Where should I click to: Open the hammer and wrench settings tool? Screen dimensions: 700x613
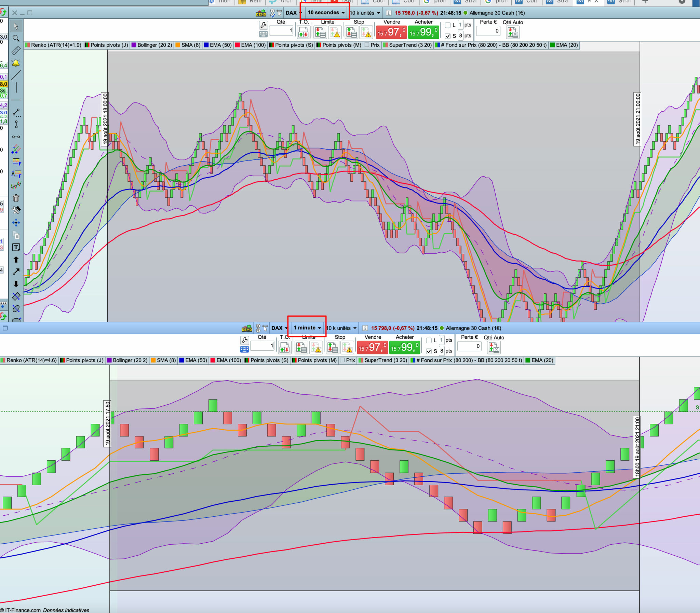pyautogui.click(x=16, y=210)
